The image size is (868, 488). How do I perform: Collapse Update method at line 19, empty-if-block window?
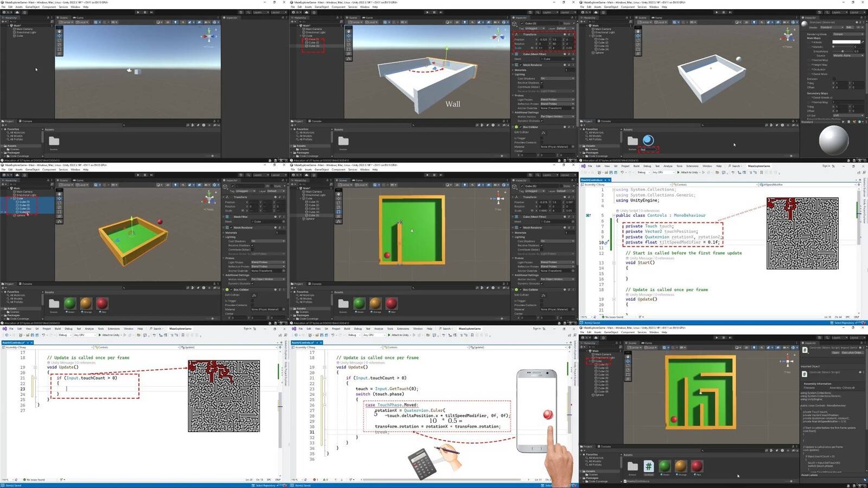pos(35,367)
